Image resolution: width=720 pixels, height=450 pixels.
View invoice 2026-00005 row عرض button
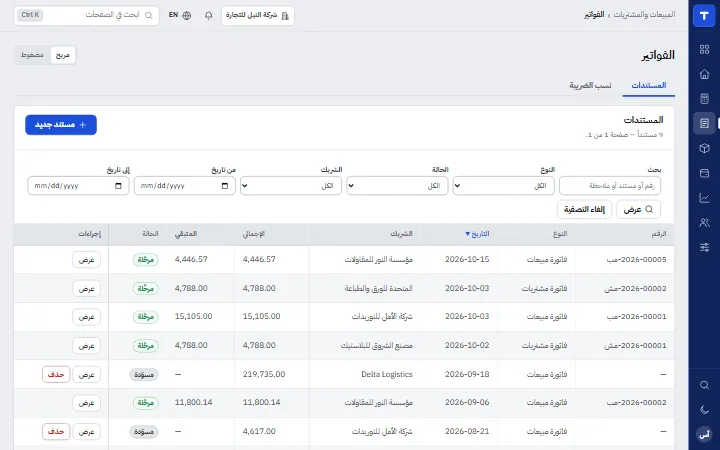(86, 260)
